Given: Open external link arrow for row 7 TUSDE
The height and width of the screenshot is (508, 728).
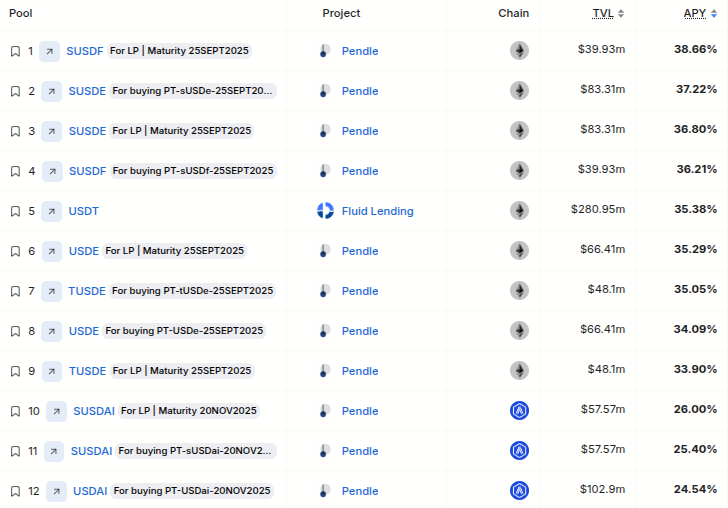Looking at the screenshot, I should pyautogui.click(x=52, y=291).
